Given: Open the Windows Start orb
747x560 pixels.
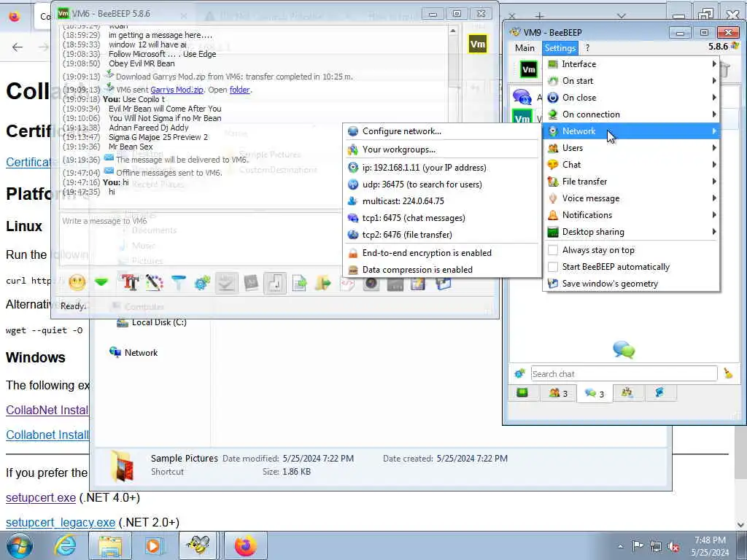Looking at the screenshot, I should [x=20, y=545].
